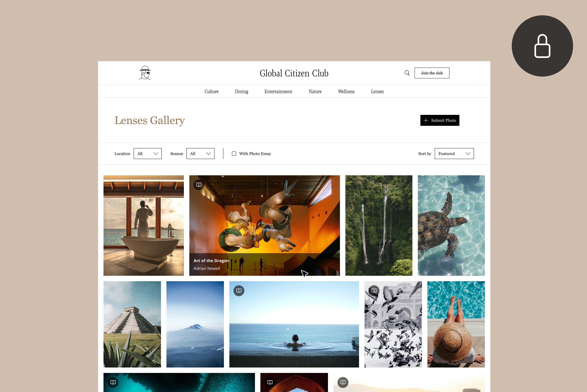Viewport: 587px width, 392px height.
Task: Expand the Season dropdown
Action: pyautogui.click(x=200, y=153)
